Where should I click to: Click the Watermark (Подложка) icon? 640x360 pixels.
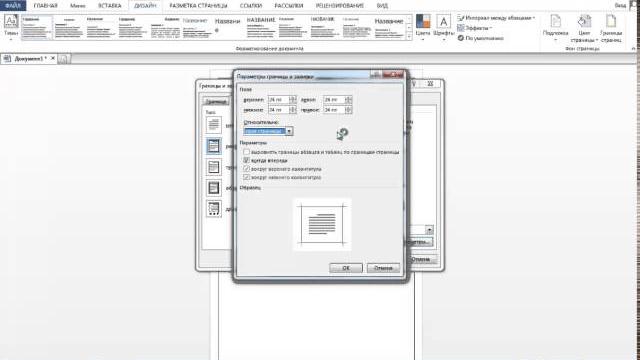[556, 21]
